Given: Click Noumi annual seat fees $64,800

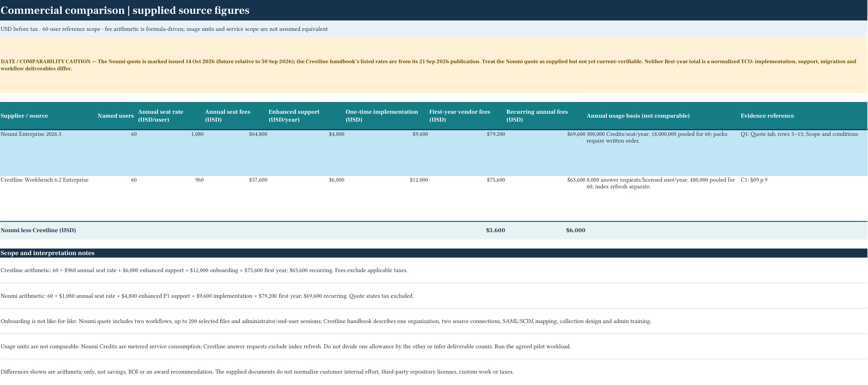Looking at the screenshot, I should [236, 153].
